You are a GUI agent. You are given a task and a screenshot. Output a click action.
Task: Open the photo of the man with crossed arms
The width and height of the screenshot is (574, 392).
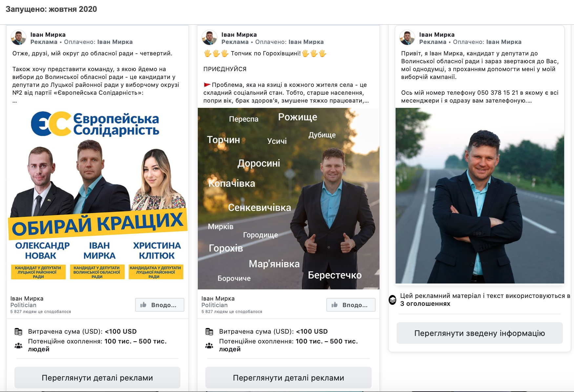(480, 196)
